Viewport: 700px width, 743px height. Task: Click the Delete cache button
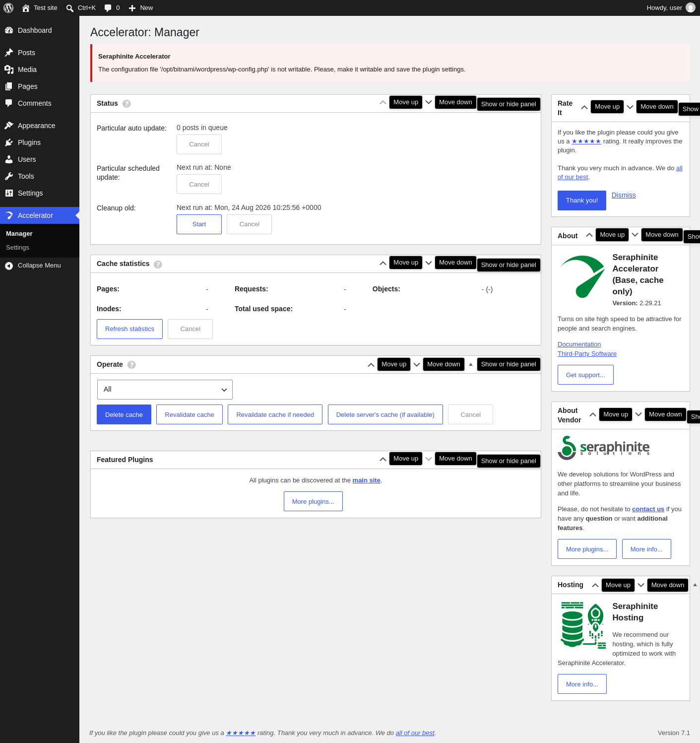click(124, 414)
